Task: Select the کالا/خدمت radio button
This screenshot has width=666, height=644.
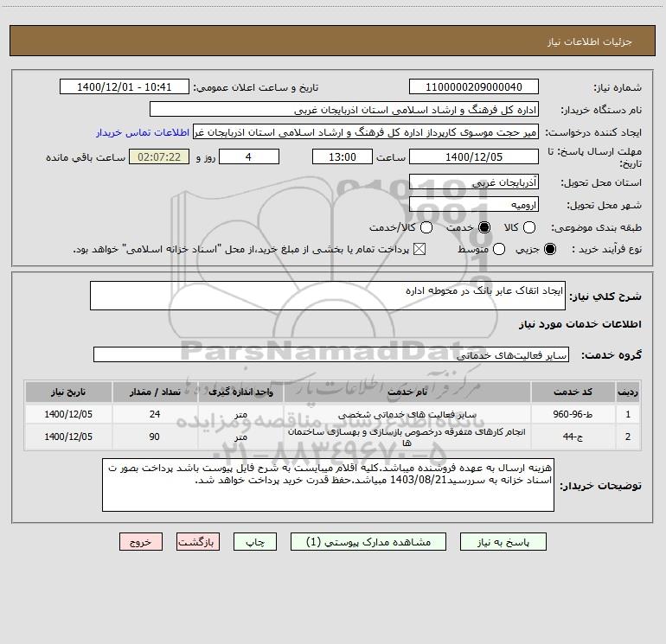Action: (426, 227)
